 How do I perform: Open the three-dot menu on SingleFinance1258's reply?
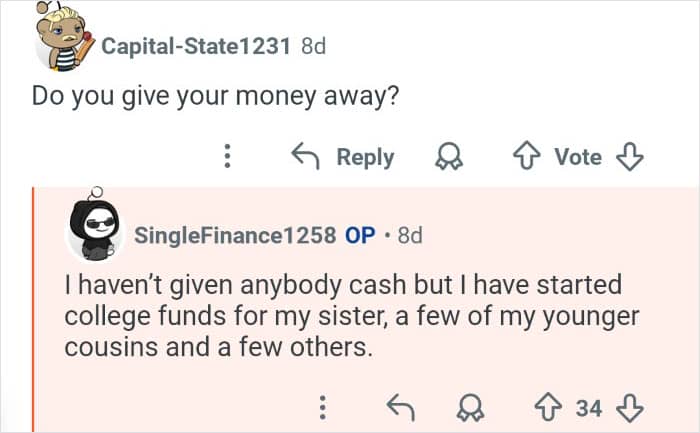pos(322,407)
